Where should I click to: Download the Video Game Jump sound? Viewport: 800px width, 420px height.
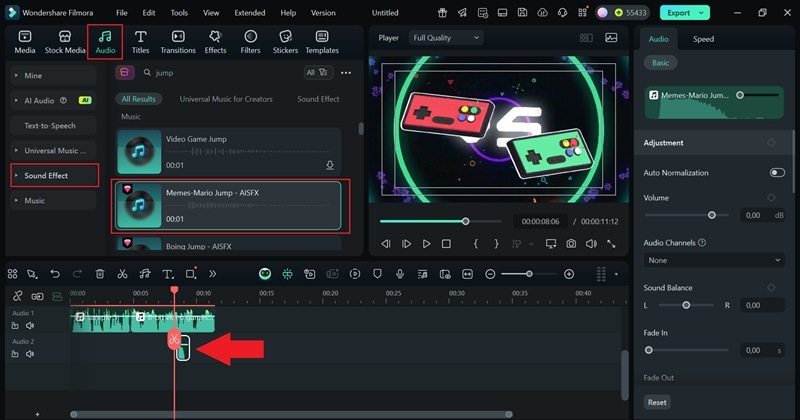330,165
